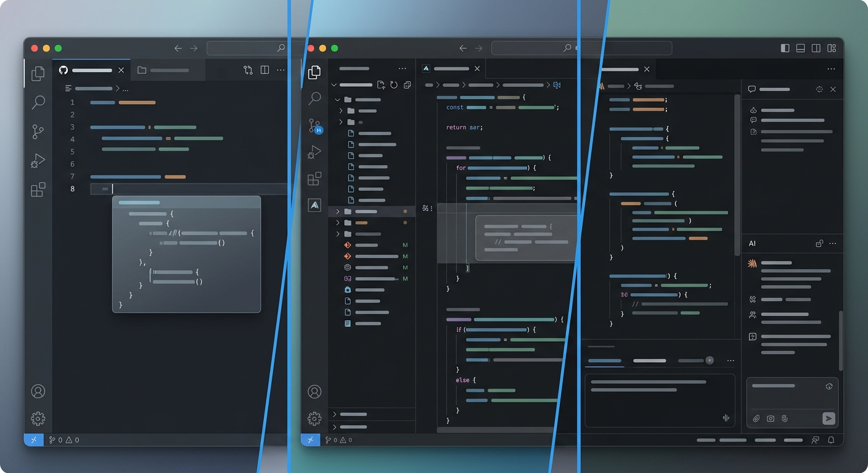Screen dimensions: 868x473
Task: Refresh the explorer file tree
Action: click(x=394, y=85)
